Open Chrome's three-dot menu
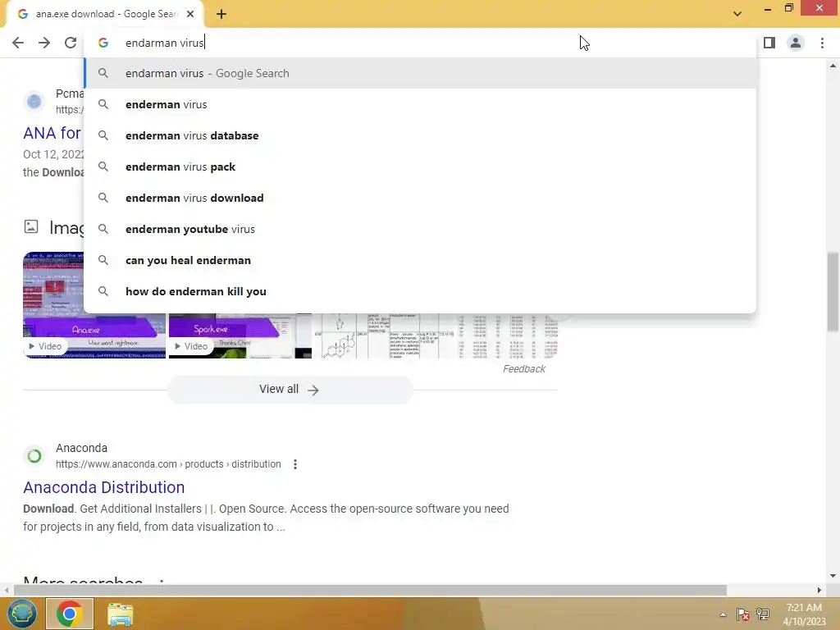 [x=822, y=43]
